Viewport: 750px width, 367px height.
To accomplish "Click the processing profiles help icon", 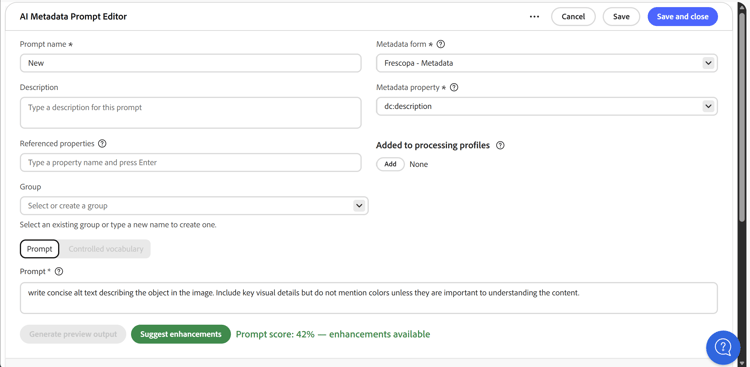I will 500,145.
